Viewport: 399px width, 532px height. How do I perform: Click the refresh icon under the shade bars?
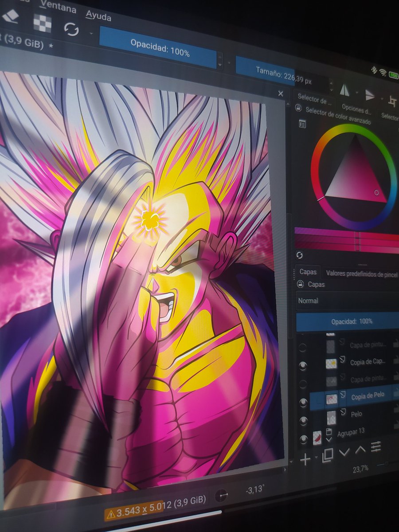299,255
